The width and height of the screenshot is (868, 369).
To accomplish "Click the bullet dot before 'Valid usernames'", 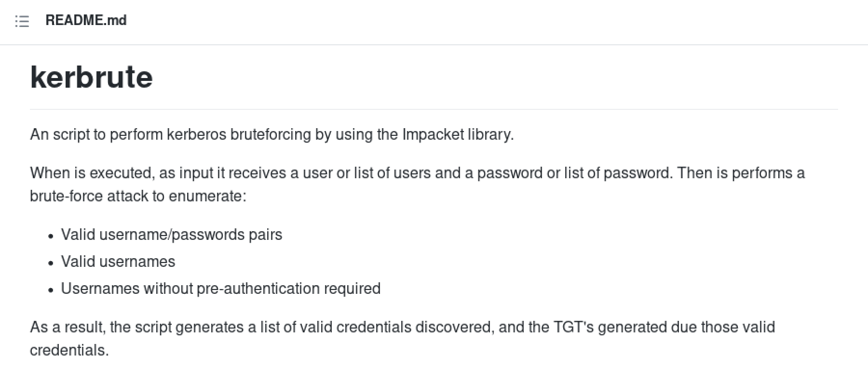I will click(x=51, y=263).
